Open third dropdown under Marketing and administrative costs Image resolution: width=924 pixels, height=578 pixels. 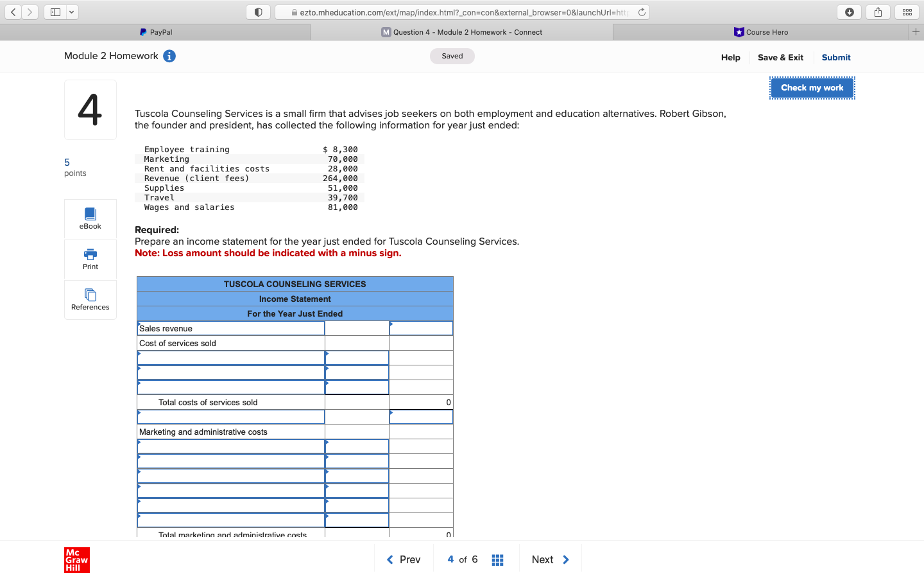(231, 476)
